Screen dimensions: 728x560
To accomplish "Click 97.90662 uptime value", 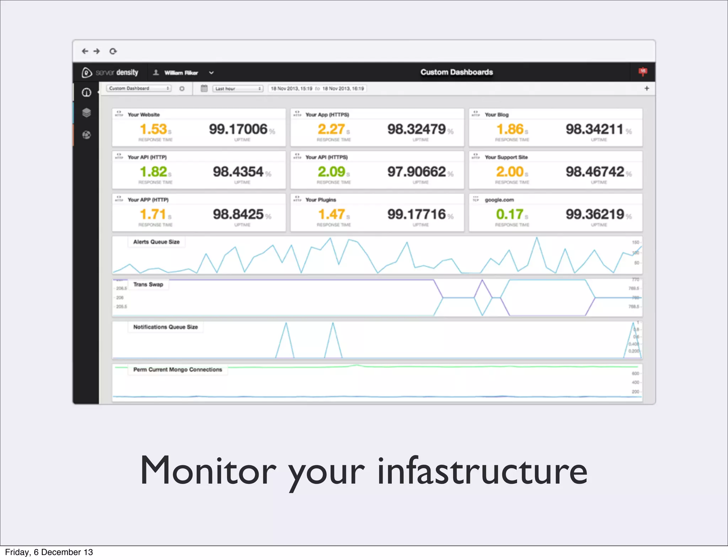I will click(417, 172).
